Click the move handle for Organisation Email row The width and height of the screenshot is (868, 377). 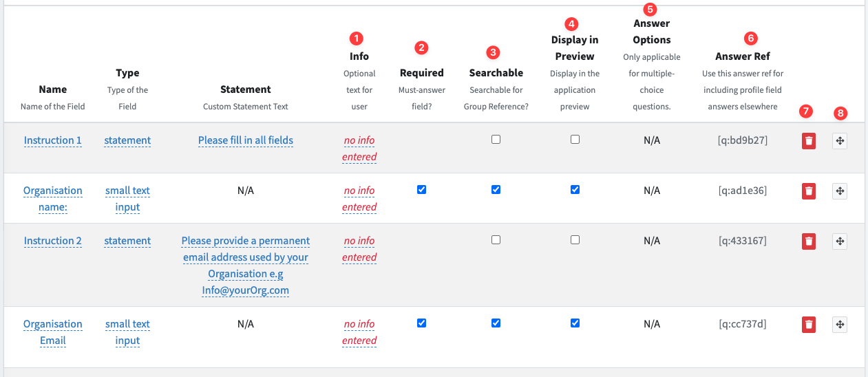[x=840, y=325]
